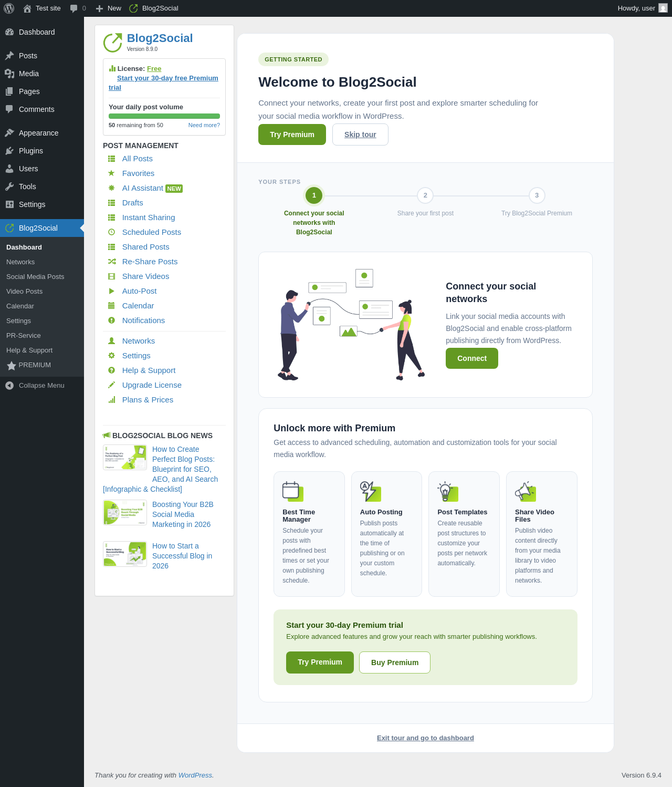Click the AI Assistant sparkle icon
Viewport: 672px width, 787px height.
[111, 188]
